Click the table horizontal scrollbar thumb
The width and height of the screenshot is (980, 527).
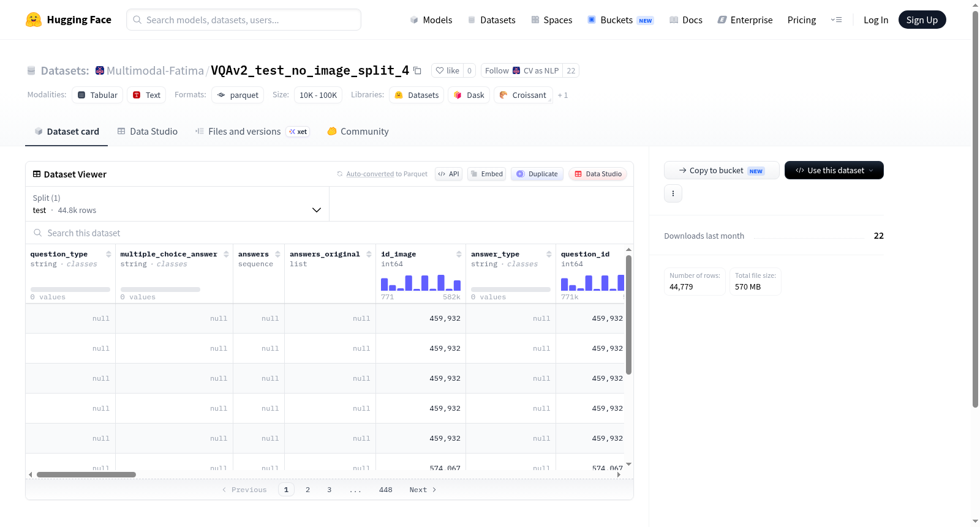point(86,474)
